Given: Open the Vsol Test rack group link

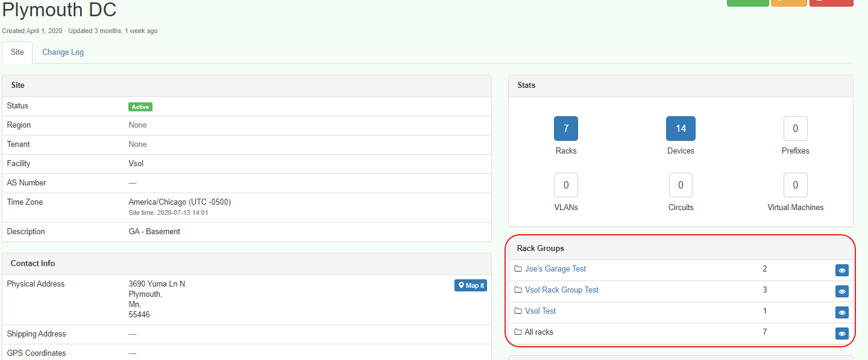Looking at the screenshot, I should coord(541,311).
